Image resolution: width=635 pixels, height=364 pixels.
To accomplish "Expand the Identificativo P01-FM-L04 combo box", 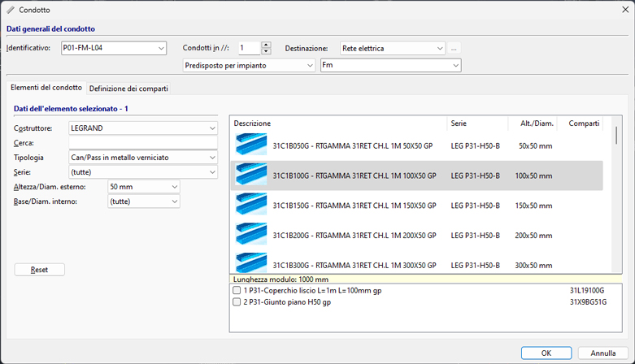I will [x=160, y=48].
